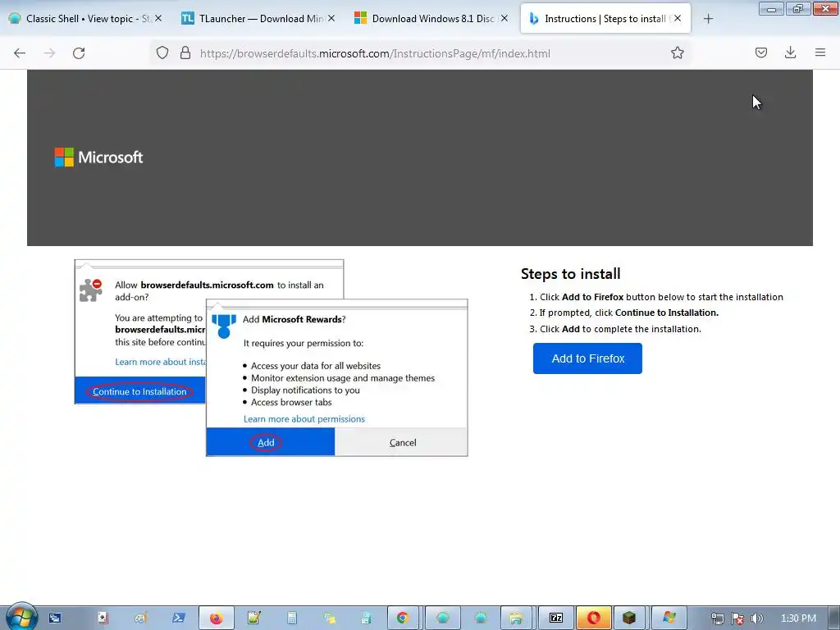Open the Paint palette taskbar icon
The height and width of the screenshot is (630, 840).
(x=141, y=619)
